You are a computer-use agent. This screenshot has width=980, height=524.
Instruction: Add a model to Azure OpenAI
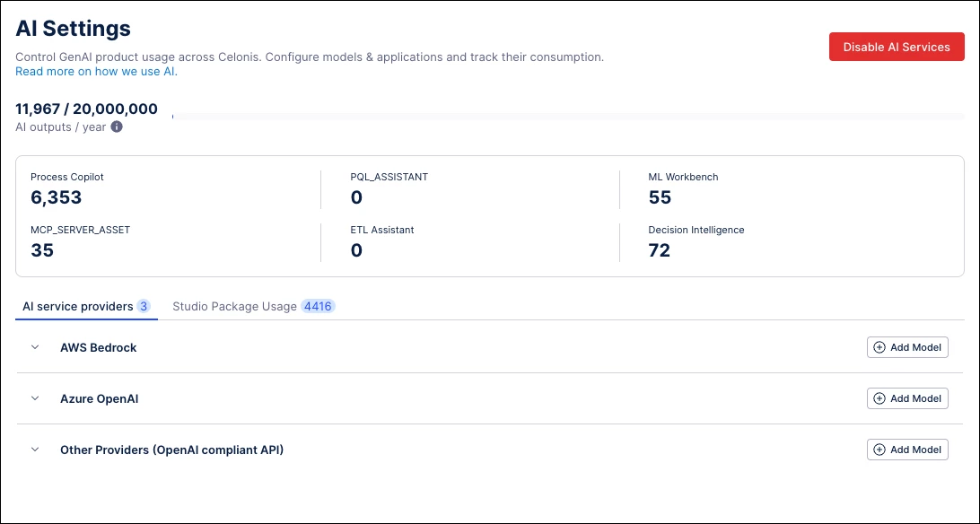point(907,398)
